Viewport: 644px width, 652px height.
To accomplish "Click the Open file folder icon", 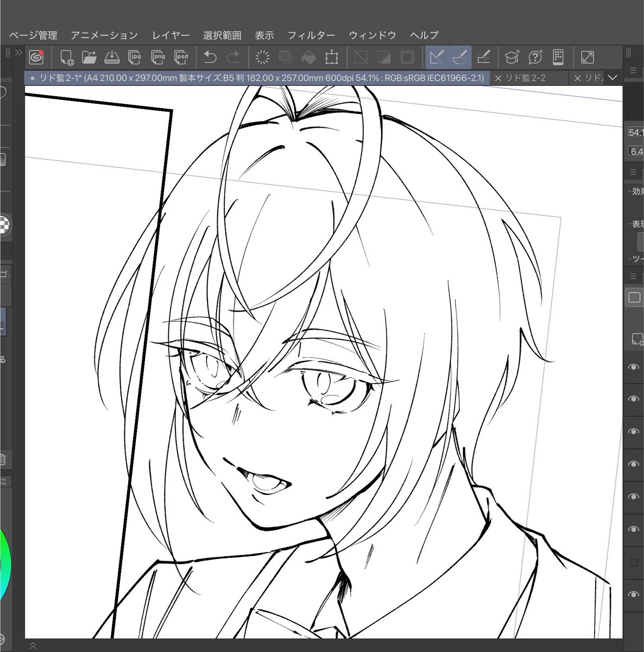I will tap(89, 57).
